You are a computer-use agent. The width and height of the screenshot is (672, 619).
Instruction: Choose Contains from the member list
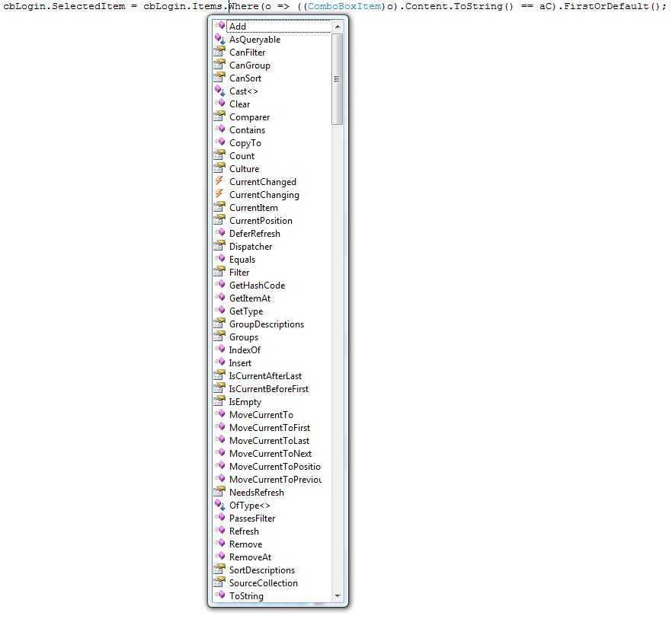tap(247, 130)
